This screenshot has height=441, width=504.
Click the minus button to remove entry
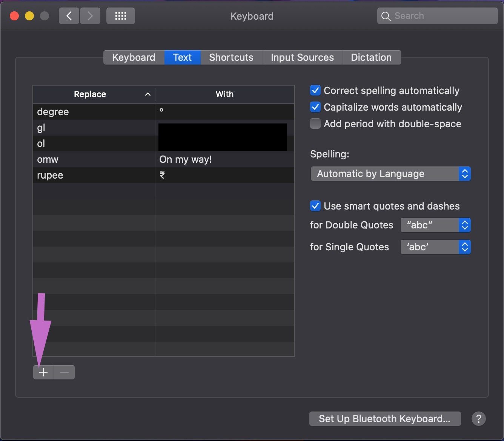(65, 372)
